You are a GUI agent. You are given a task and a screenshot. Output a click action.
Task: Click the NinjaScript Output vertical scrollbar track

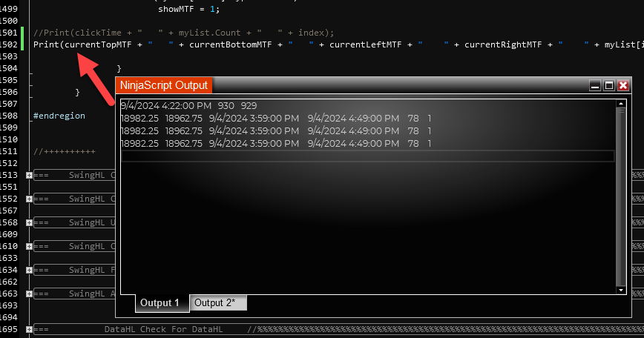[x=620, y=197]
